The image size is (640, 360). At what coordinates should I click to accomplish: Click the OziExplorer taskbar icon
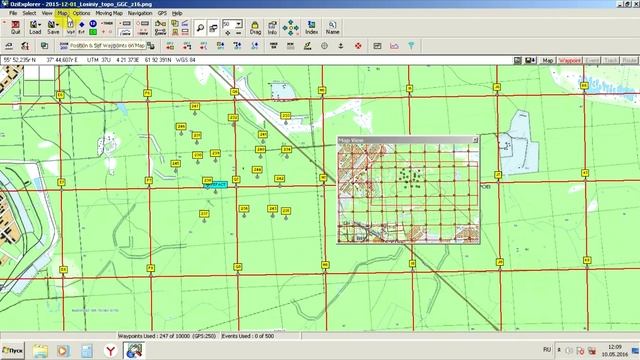pos(134,351)
